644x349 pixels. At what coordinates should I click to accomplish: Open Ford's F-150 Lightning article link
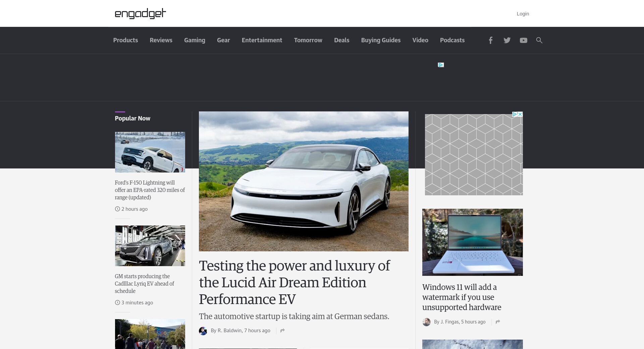tap(150, 190)
